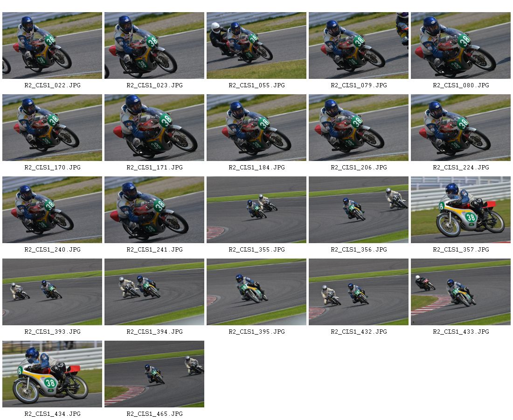The image size is (513, 420).
Task: Open thumbnail R2_CLS1_022.JPG
Action: (x=52, y=46)
